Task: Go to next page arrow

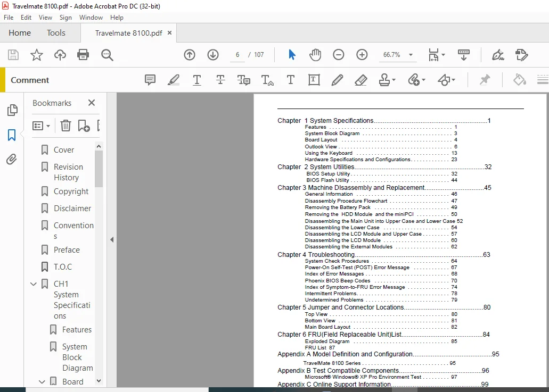Action: coord(213,55)
